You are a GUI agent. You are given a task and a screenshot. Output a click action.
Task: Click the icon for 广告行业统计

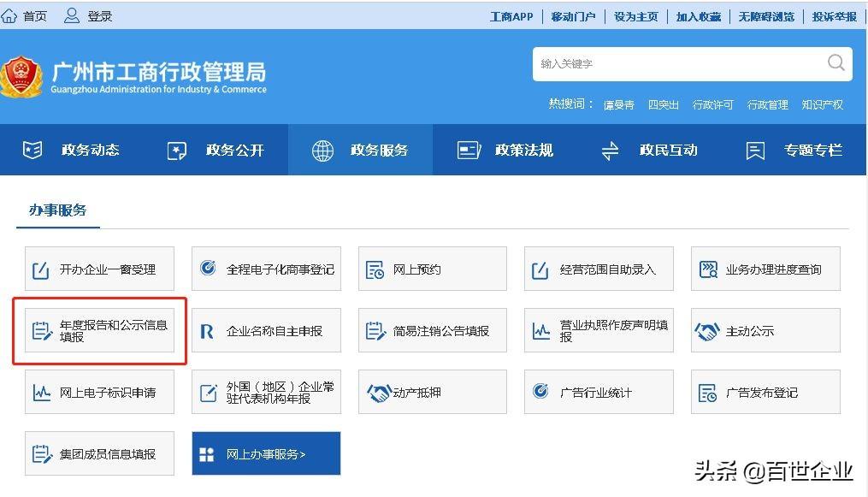(x=540, y=391)
